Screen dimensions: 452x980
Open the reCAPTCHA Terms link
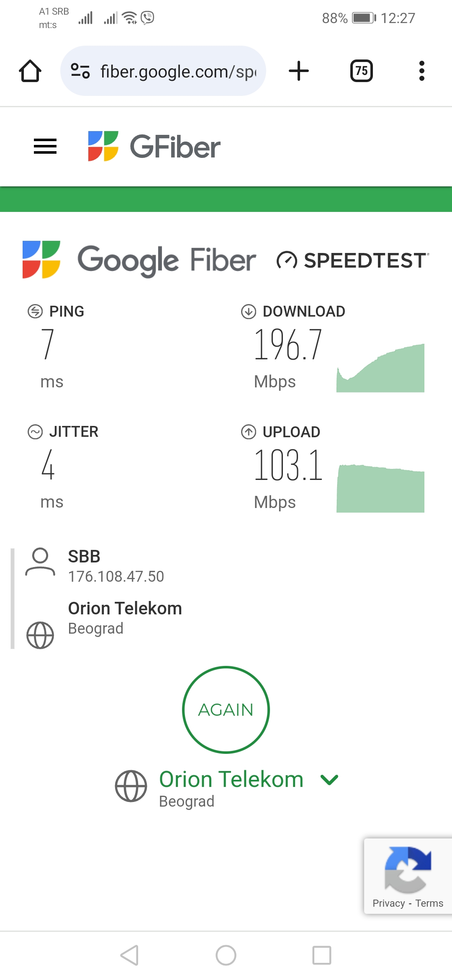tap(429, 903)
